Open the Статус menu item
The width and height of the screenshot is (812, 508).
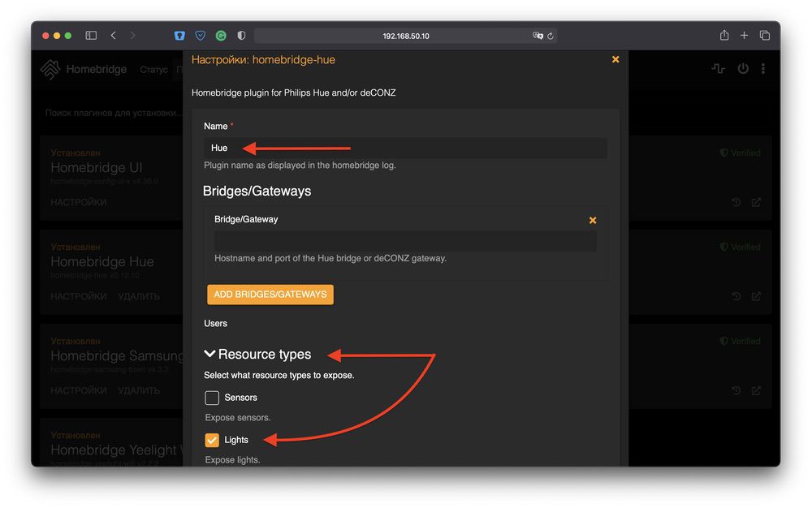point(153,69)
